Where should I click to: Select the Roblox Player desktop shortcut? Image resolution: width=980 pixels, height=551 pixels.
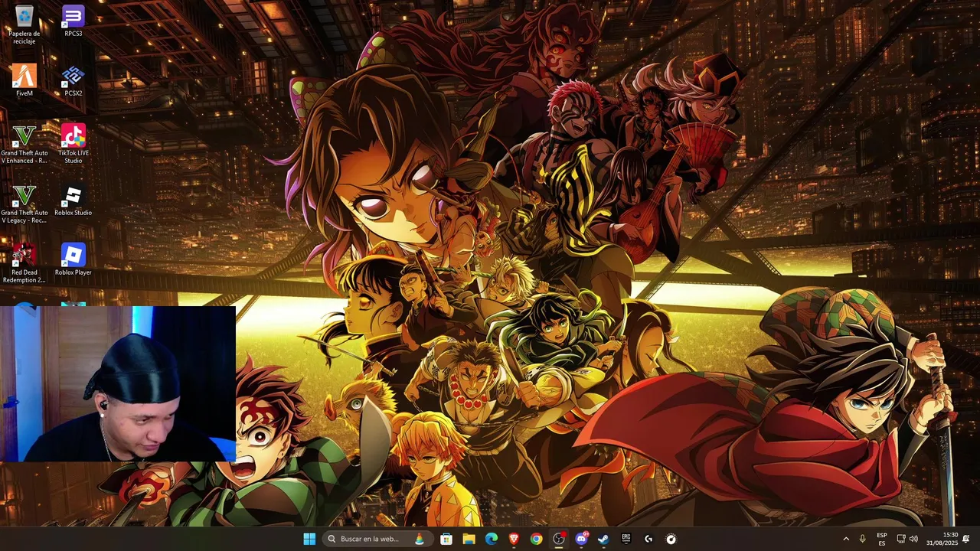(x=73, y=259)
